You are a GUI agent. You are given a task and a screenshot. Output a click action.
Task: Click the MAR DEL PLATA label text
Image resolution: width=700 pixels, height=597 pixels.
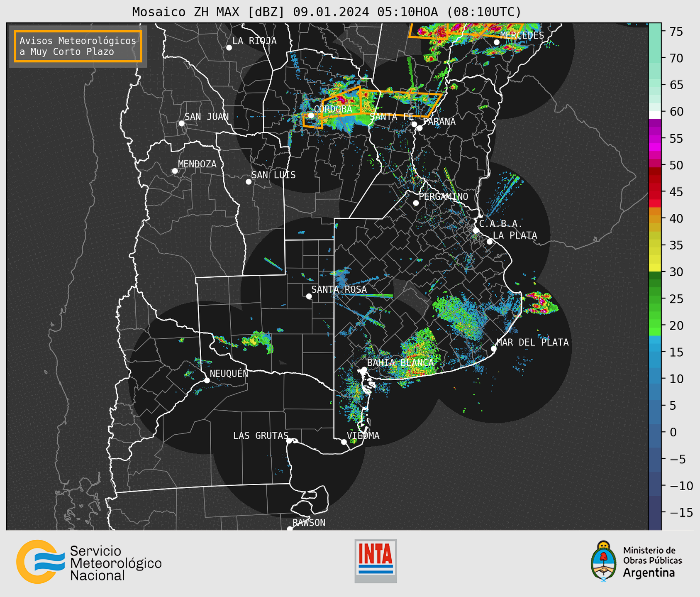pos(533,342)
